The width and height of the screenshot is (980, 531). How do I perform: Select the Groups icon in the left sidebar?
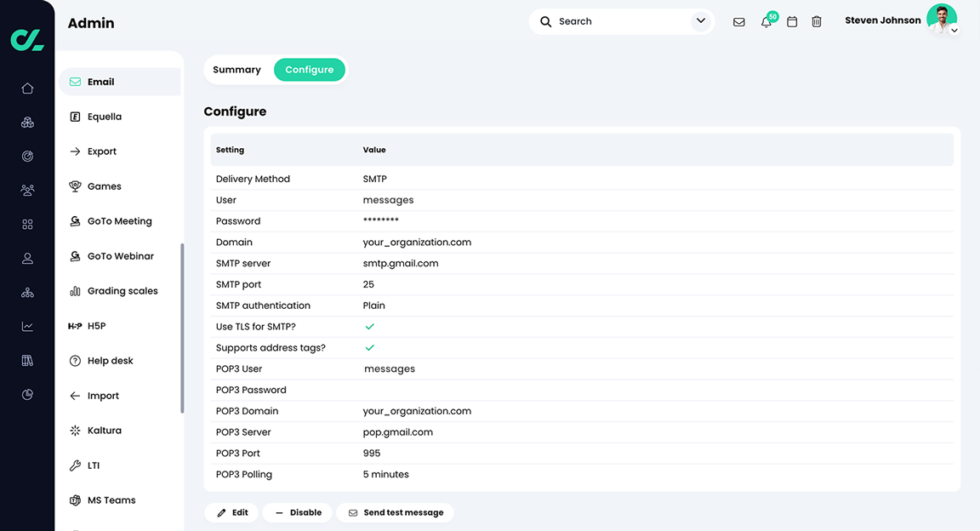point(26,190)
